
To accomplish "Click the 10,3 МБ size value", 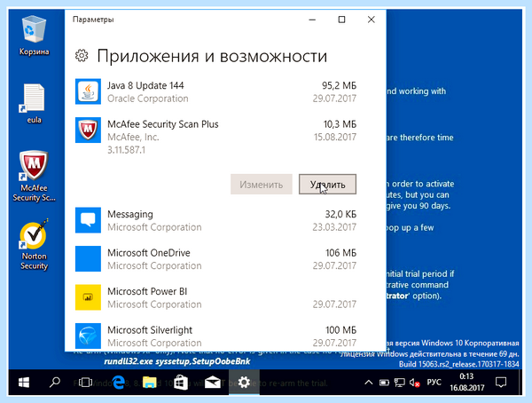I will pyautogui.click(x=340, y=124).
